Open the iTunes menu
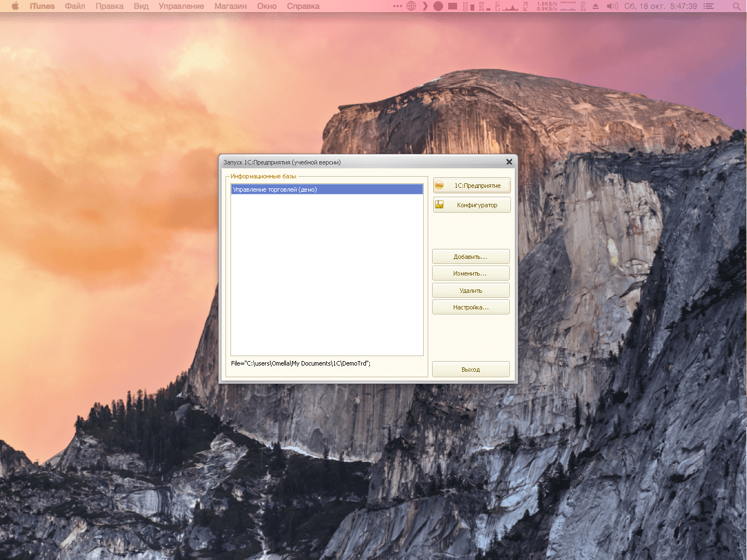The image size is (747, 560). [42, 6]
